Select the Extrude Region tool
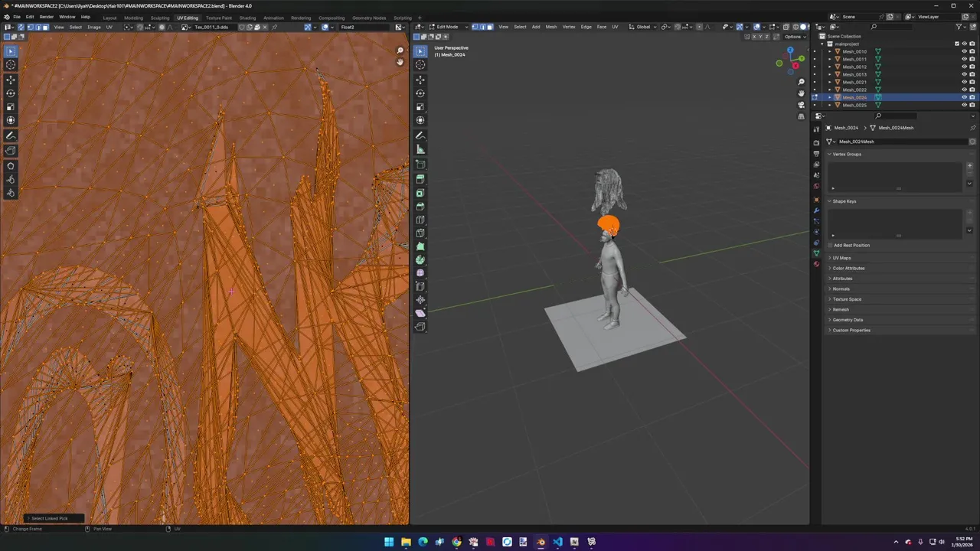This screenshot has height=551, width=980. click(420, 179)
